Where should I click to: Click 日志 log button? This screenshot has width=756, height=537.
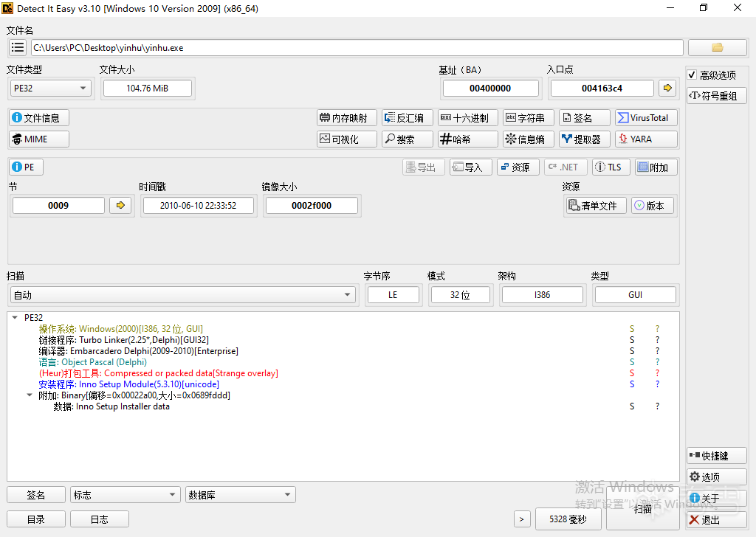coord(100,519)
